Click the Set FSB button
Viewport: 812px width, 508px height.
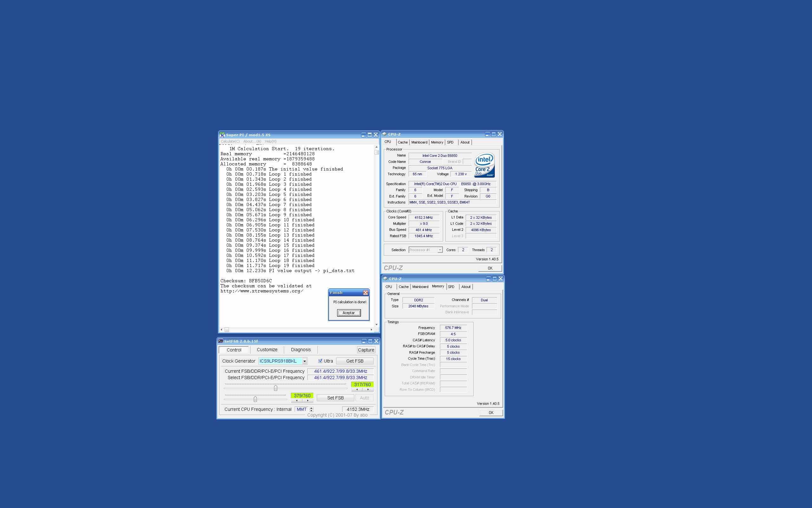click(335, 398)
